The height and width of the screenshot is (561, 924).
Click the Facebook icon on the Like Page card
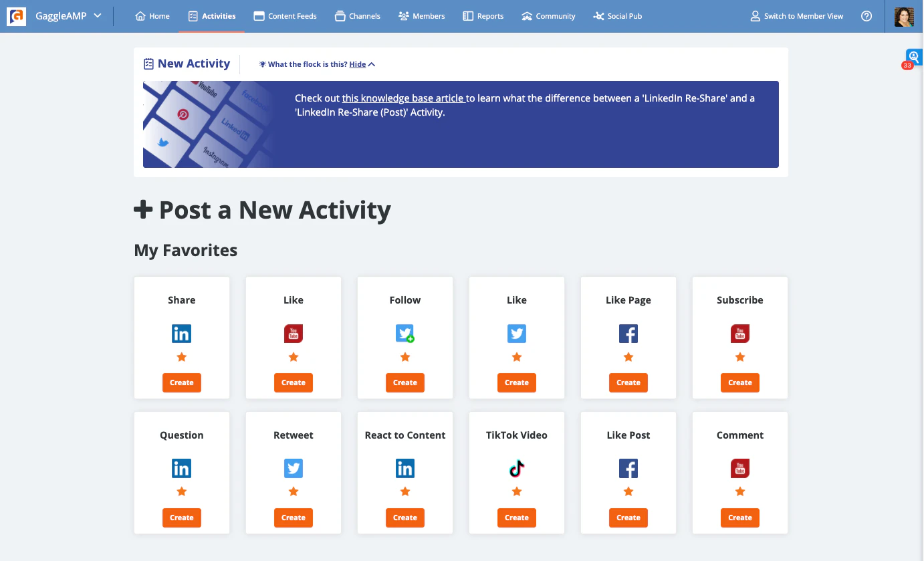coord(628,333)
